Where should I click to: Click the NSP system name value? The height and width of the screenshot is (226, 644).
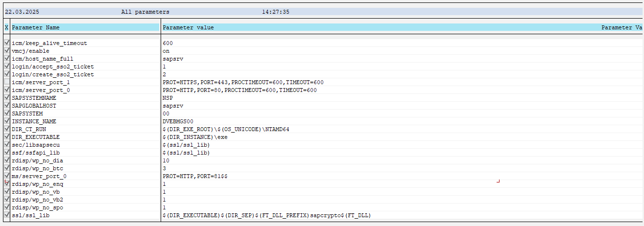[x=168, y=98]
